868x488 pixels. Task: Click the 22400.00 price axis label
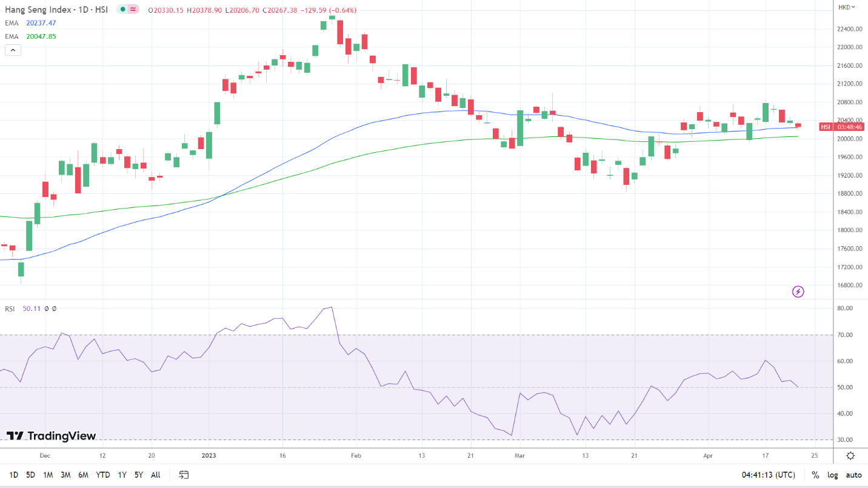pos(849,29)
